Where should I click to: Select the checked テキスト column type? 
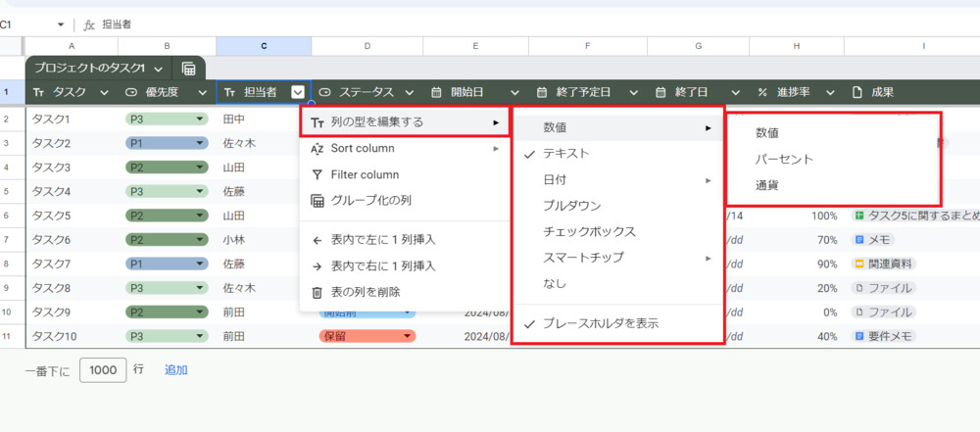coord(565,154)
